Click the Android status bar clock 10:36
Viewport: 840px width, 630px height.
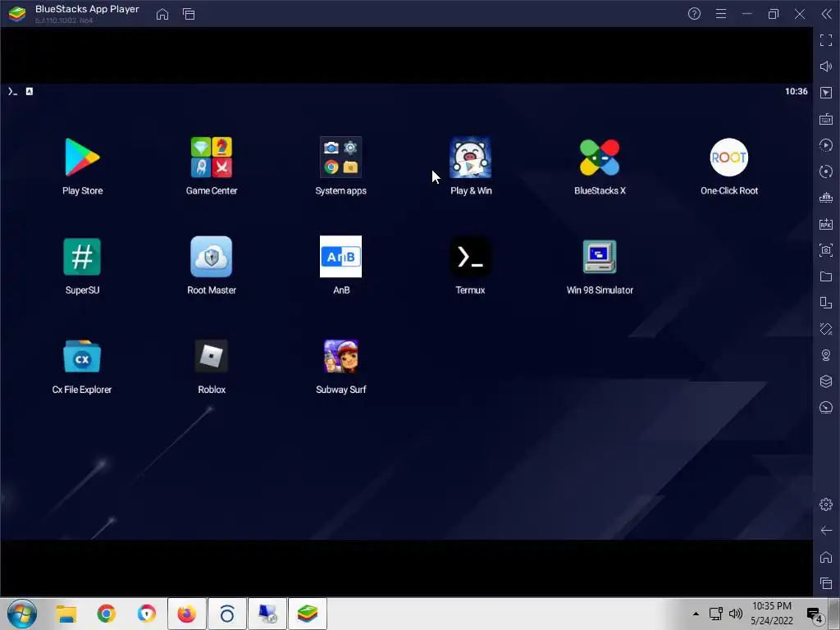point(796,92)
